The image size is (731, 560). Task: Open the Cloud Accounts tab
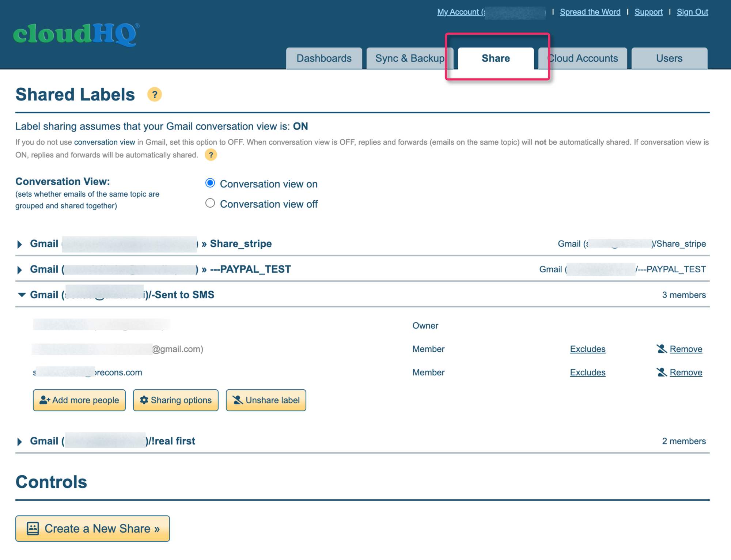583,58
